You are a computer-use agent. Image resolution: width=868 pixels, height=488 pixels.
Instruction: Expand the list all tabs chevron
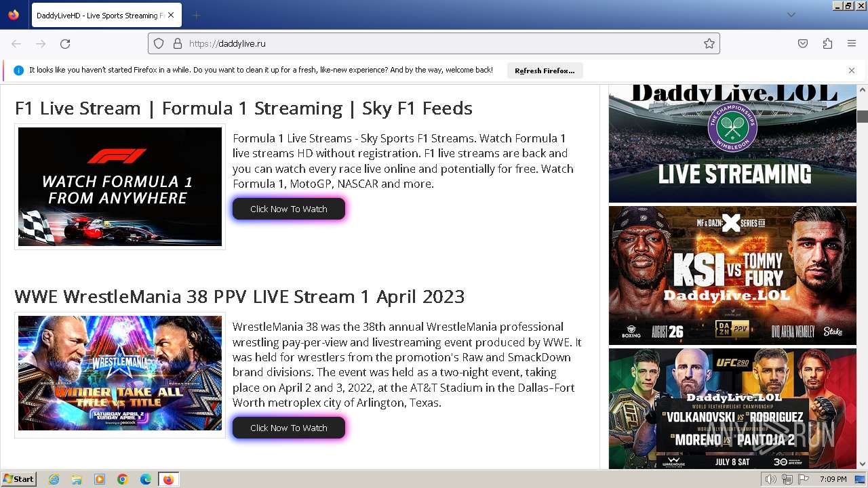click(x=791, y=15)
